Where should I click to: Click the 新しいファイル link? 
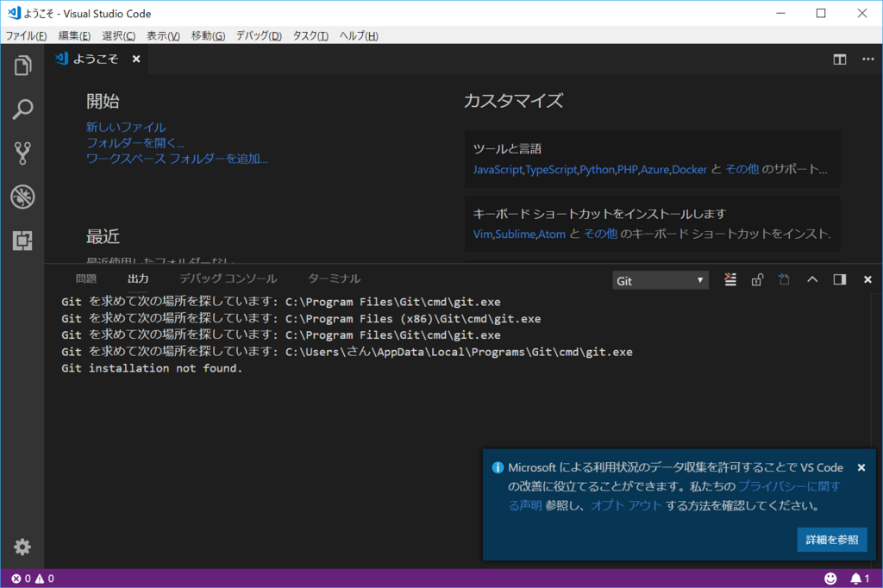pyautogui.click(x=126, y=128)
